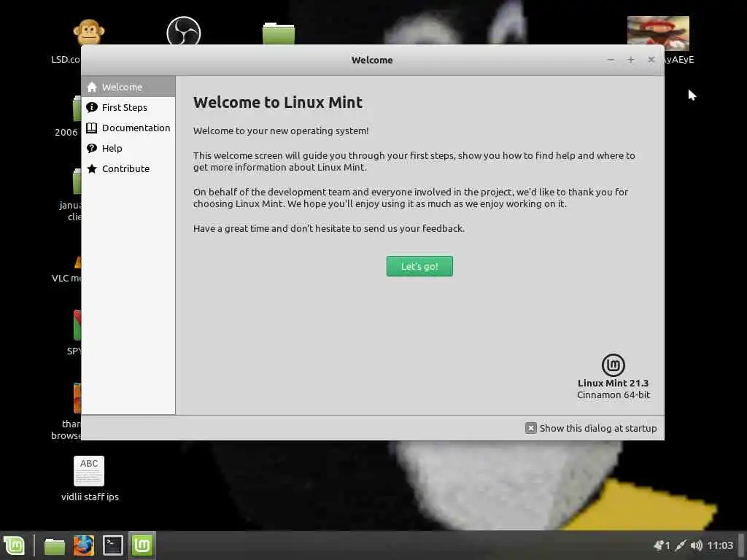Click the Let's go! button
This screenshot has height=560, width=747.
coord(419,266)
